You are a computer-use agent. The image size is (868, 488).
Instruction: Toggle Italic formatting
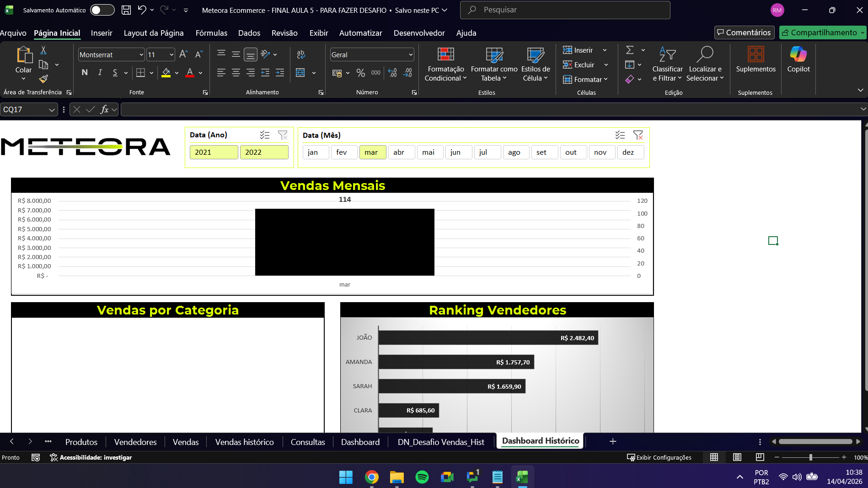click(100, 73)
